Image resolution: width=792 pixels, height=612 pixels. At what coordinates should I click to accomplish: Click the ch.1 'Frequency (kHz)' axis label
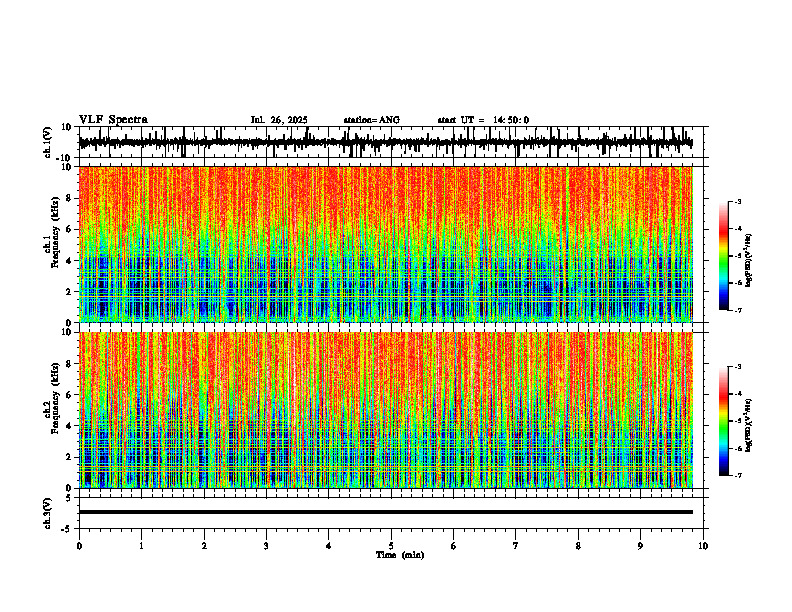pyautogui.click(x=55, y=233)
